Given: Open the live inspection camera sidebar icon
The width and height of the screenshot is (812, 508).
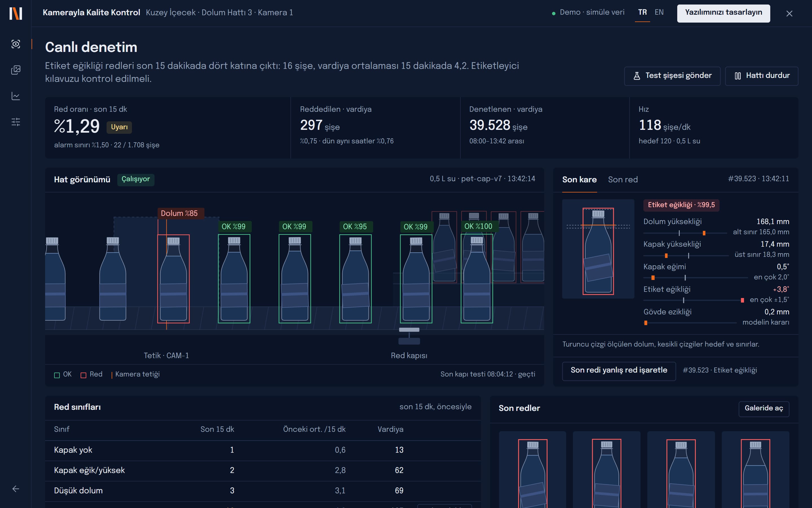Looking at the screenshot, I should [16, 44].
